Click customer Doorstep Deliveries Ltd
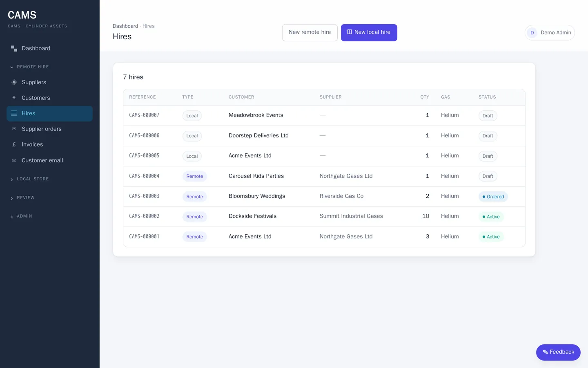 point(258,135)
